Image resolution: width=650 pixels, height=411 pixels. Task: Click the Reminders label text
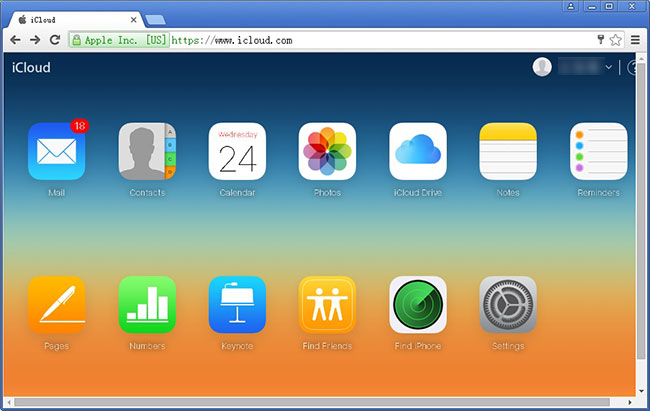coord(599,193)
